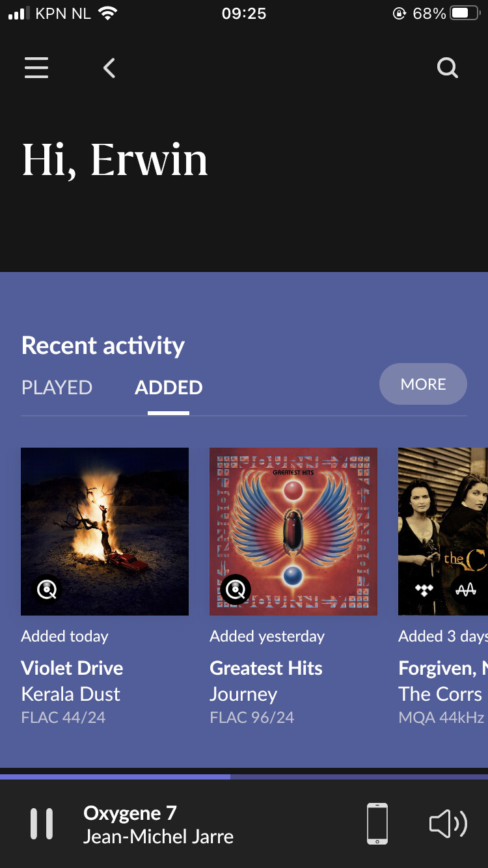Tap Qobuz badge on Greatest Hits cover

click(x=236, y=590)
